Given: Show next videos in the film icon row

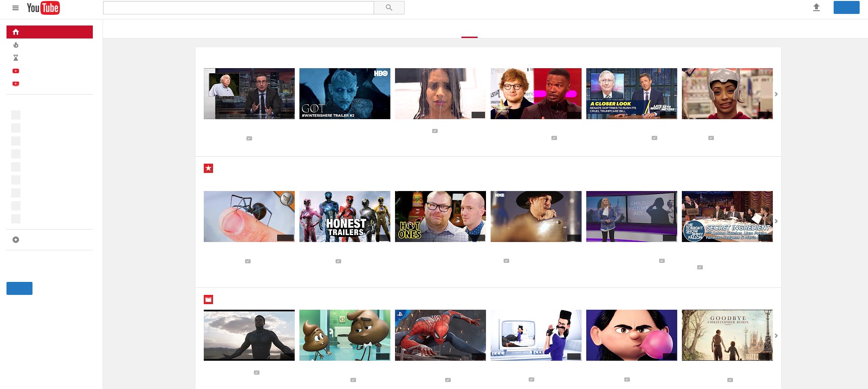Looking at the screenshot, I should click(x=776, y=336).
